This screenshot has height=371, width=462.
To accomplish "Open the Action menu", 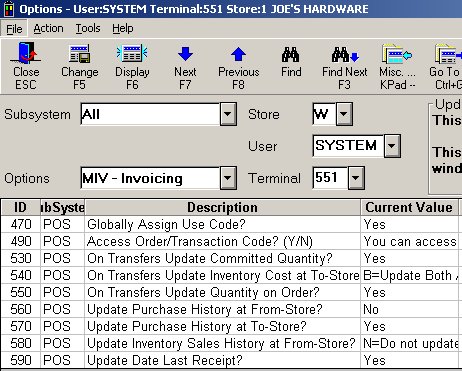I will tap(48, 28).
